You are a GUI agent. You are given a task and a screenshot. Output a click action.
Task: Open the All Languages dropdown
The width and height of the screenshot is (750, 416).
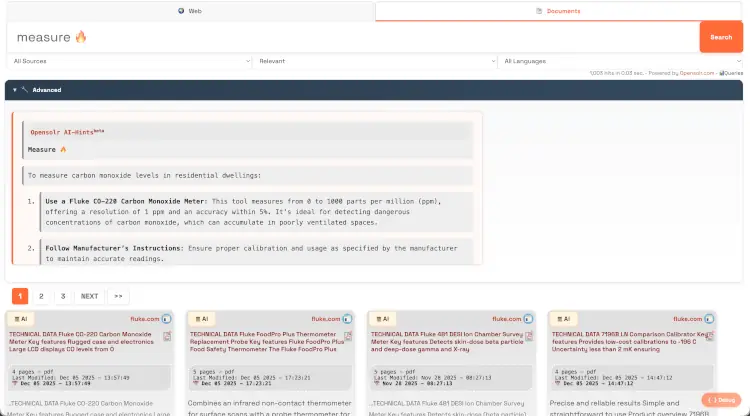[621, 61]
